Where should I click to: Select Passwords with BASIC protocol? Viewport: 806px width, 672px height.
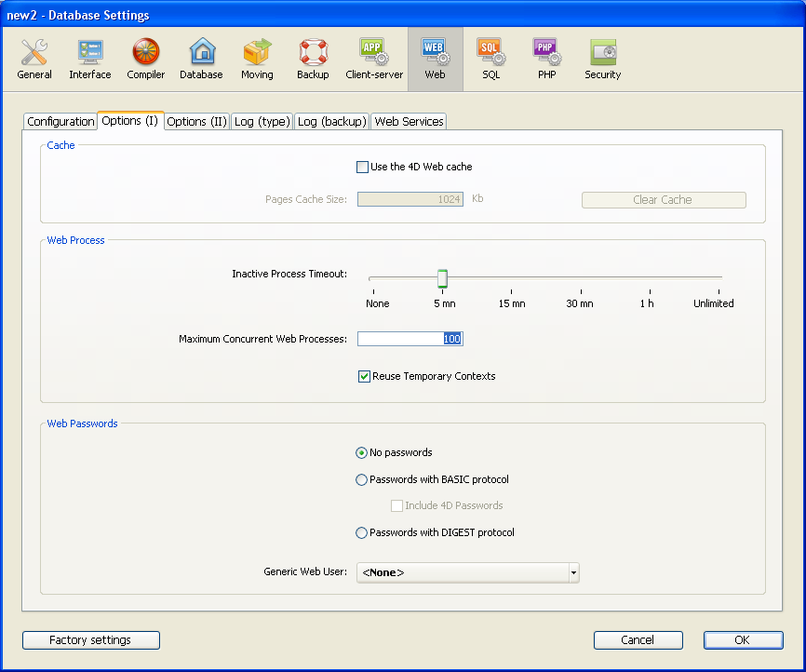[x=362, y=480]
